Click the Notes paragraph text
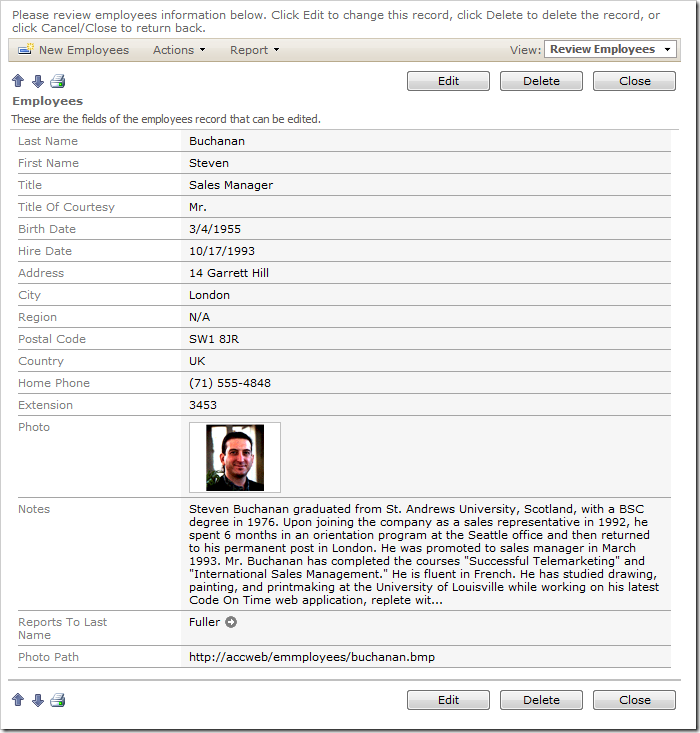 coord(424,554)
